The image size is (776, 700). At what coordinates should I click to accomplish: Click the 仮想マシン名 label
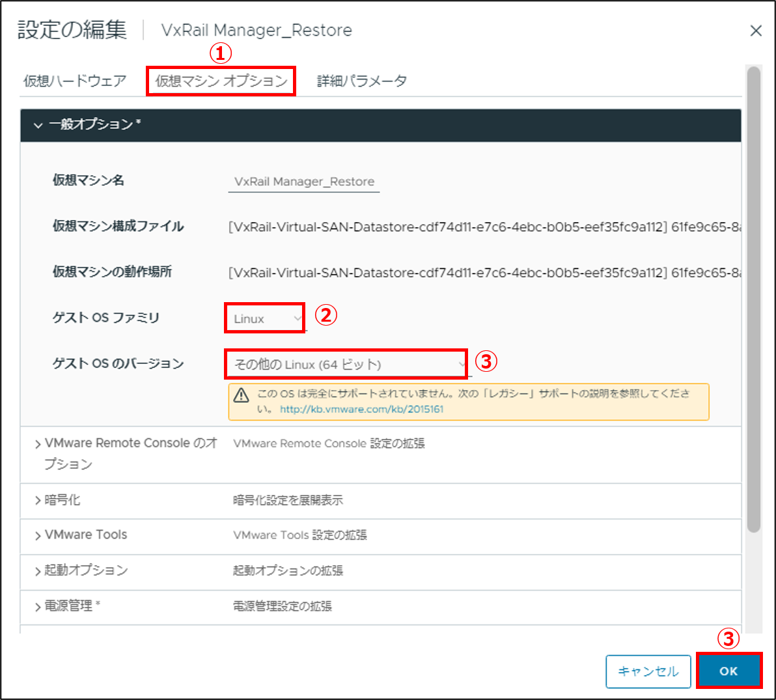[89, 180]
